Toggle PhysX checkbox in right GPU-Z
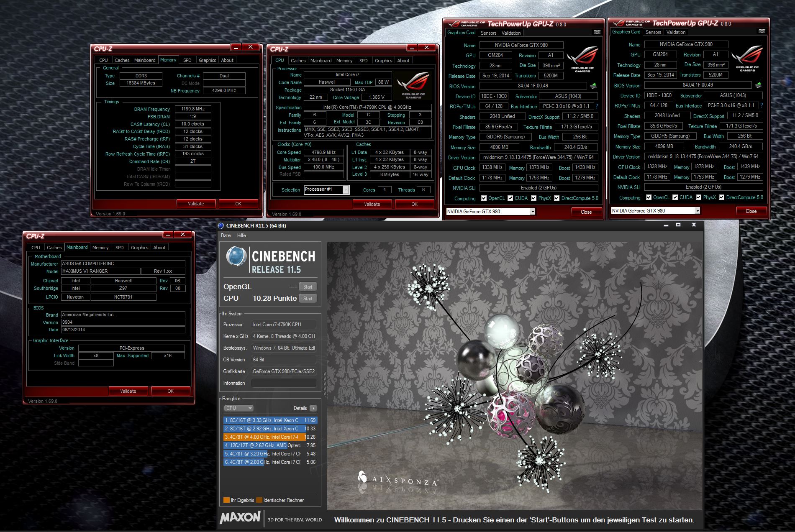The width and height of the screenshot is (795, 532). pyautogui.click(x=698, y=197)
